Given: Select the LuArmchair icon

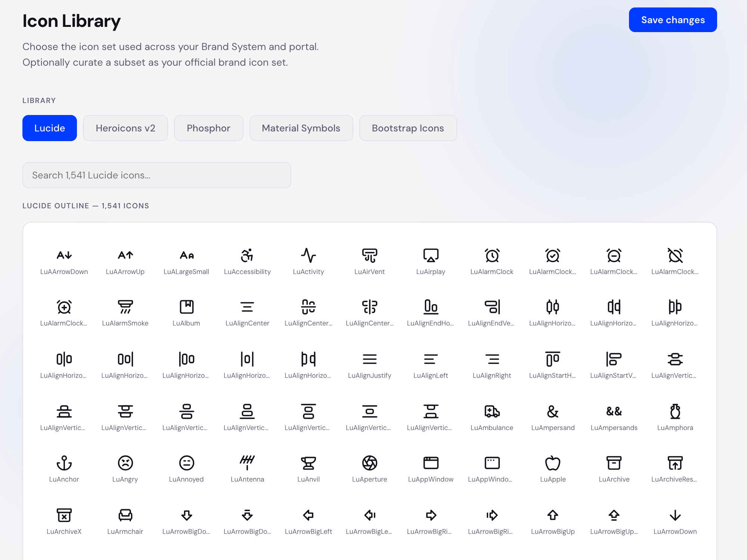Looking at the screenshot, I should [125, 516].
